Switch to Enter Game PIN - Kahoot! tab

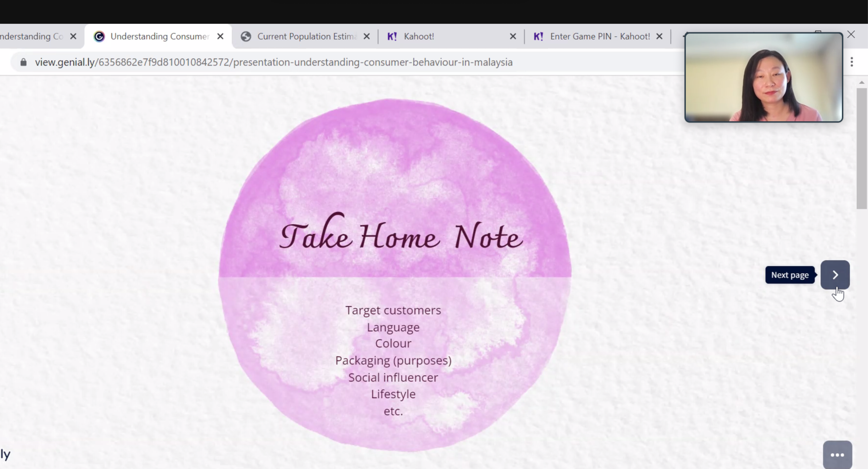(600, 36)
